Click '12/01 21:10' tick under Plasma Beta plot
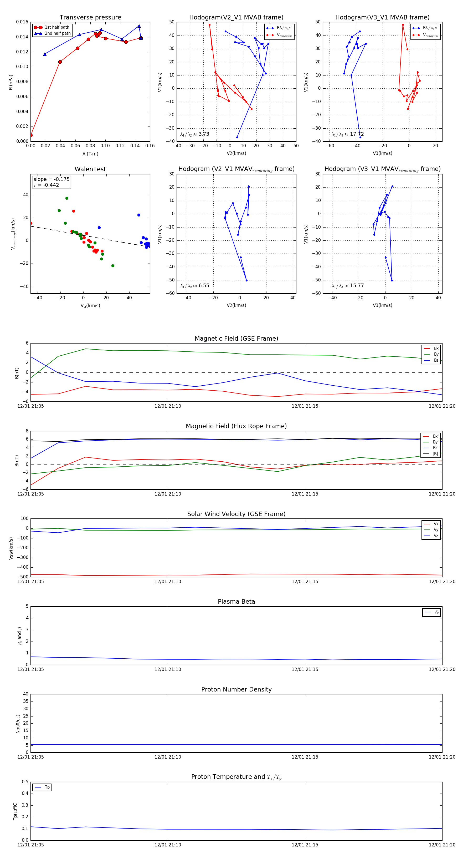This screenshot has width=473, height=868. coord(168,669)
